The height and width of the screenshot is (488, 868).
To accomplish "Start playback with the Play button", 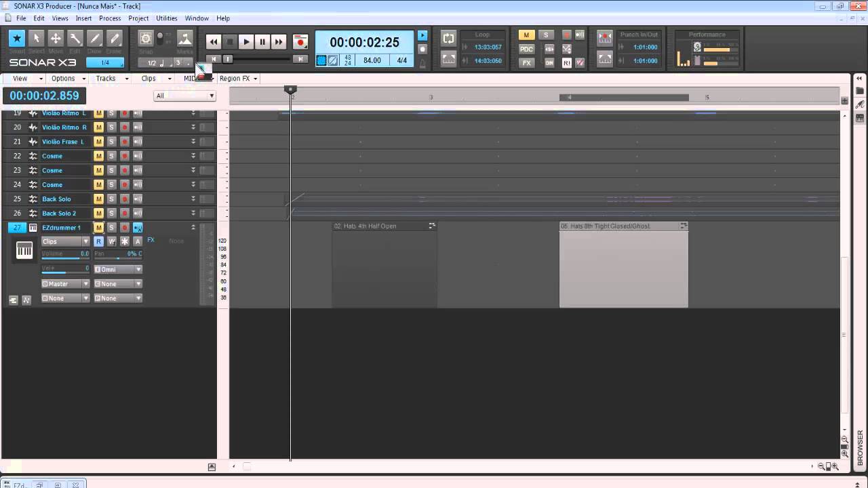I will pyautogui.click(x=246, y=42).
